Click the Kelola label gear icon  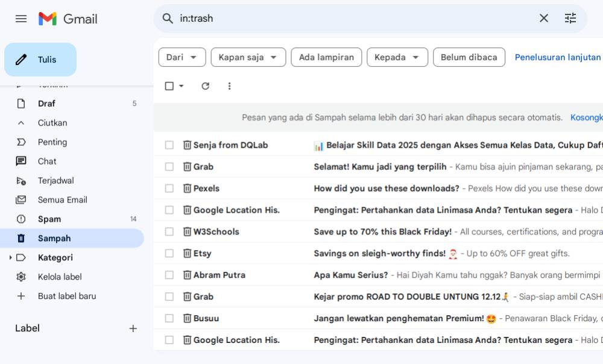(21, 277)
